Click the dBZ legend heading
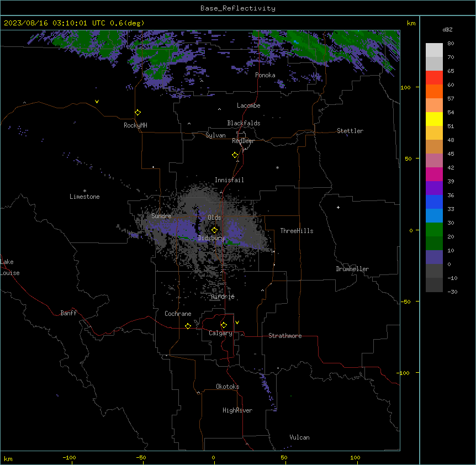The height and width of the screenshot is (465, 476). coord(447,29)
